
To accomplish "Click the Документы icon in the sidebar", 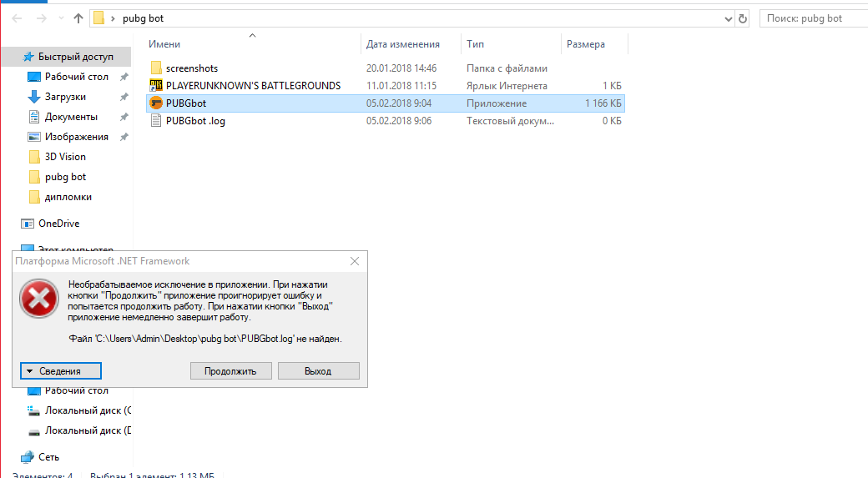I will click(x=34, y=117).
